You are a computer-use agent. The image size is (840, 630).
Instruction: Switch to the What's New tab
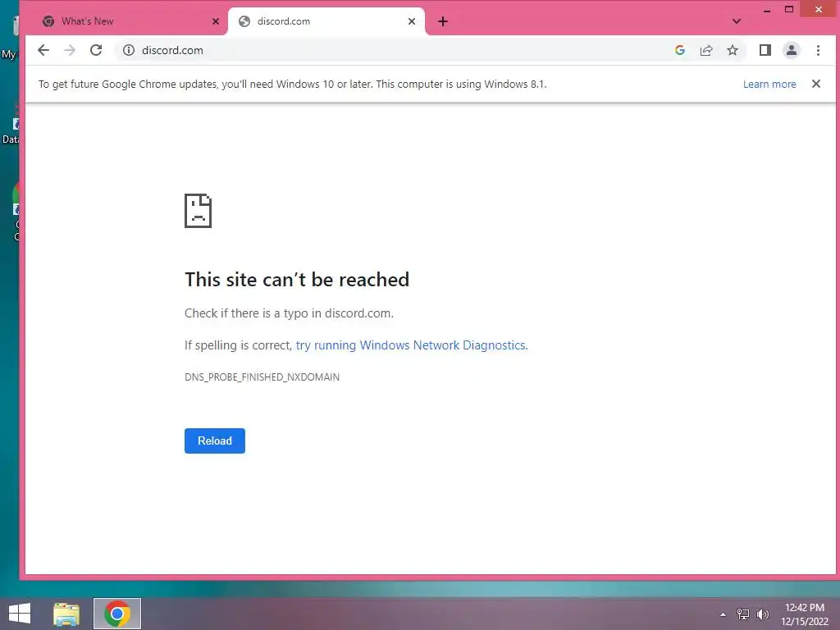point(126,21)
